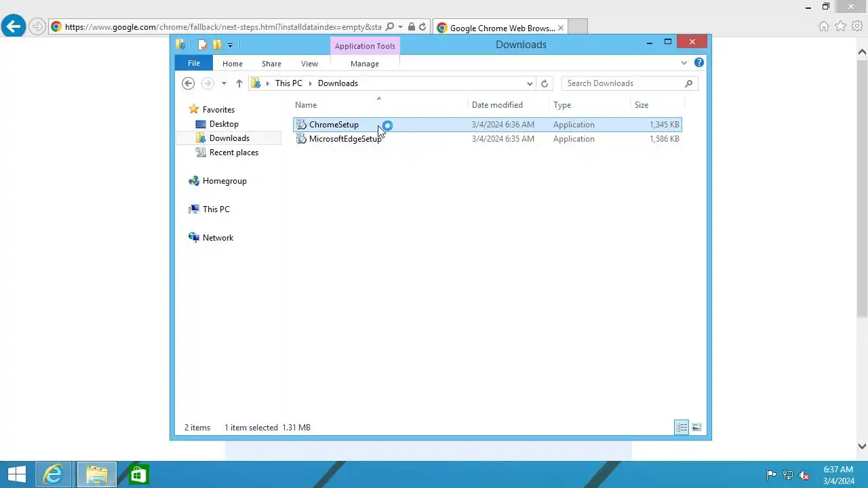Click the volume icon in system tray

coord(805,475)
